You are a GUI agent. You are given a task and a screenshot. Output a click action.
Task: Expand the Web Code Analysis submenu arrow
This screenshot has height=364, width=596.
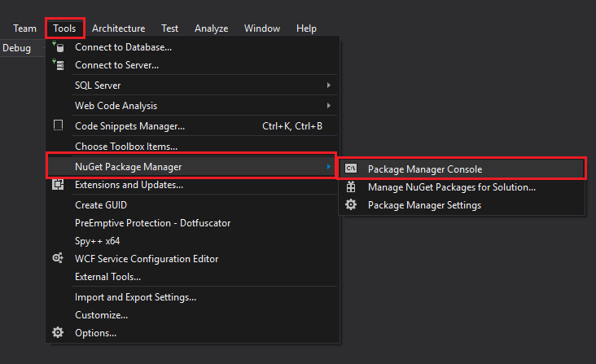(x=329, y=106)
